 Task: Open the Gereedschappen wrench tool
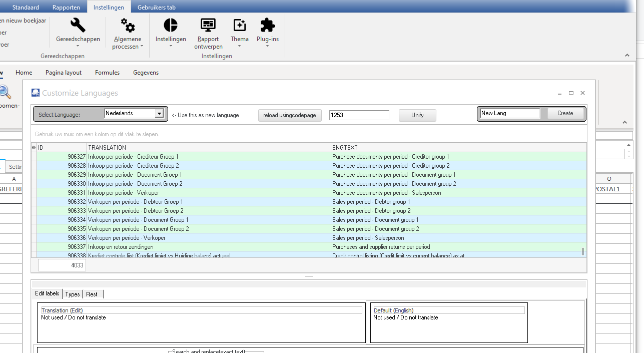click(x=78, y=25)
